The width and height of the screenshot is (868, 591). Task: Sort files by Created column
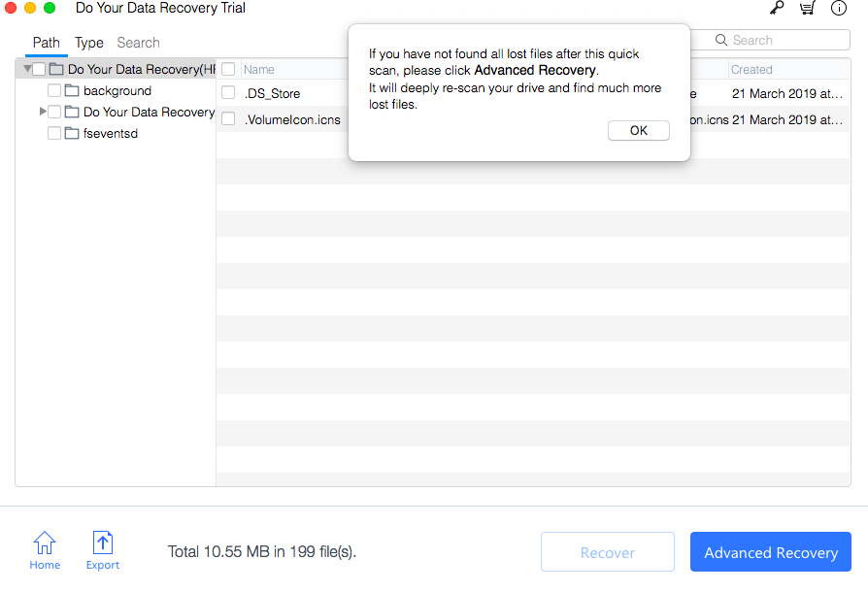pos(751,69)
